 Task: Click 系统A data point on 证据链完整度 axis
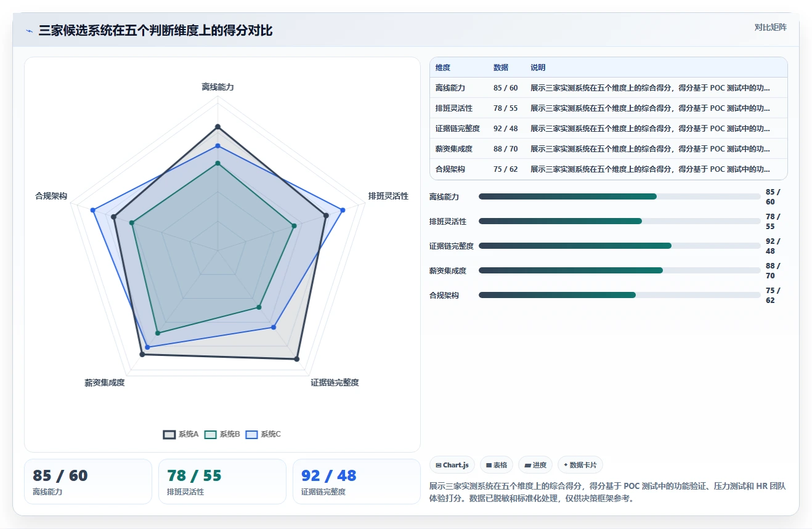tap(297, 358)
